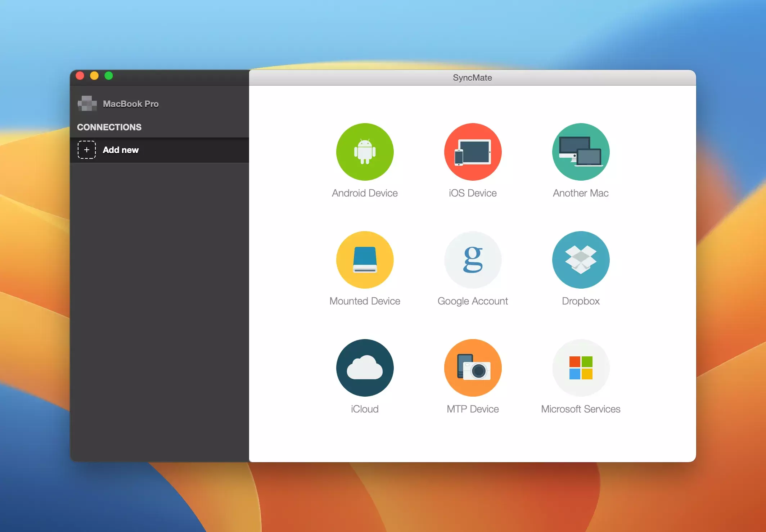Image resolution: width=766 pixels, height=532 pixels.
Task: Click the Mounted Device label text
Action: (x=365, y=301)
